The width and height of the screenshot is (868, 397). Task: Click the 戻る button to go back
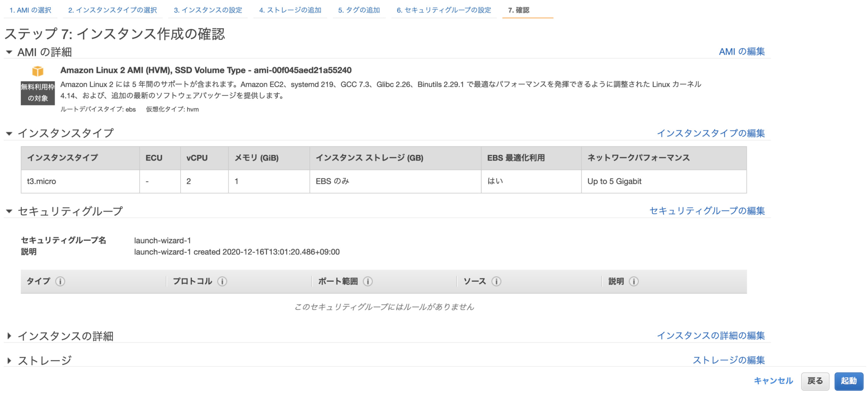coord(815,381)
